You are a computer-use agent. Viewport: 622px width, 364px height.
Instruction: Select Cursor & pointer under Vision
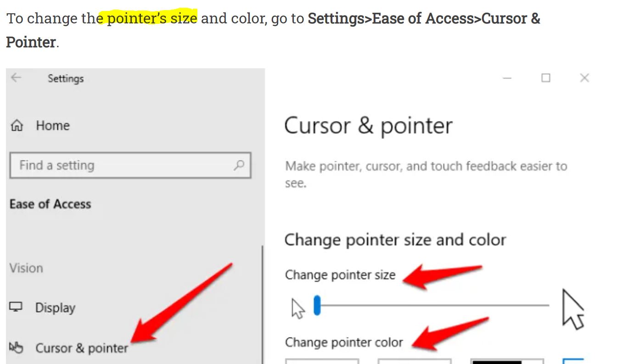pyautogui.click(x=82, y=347)
